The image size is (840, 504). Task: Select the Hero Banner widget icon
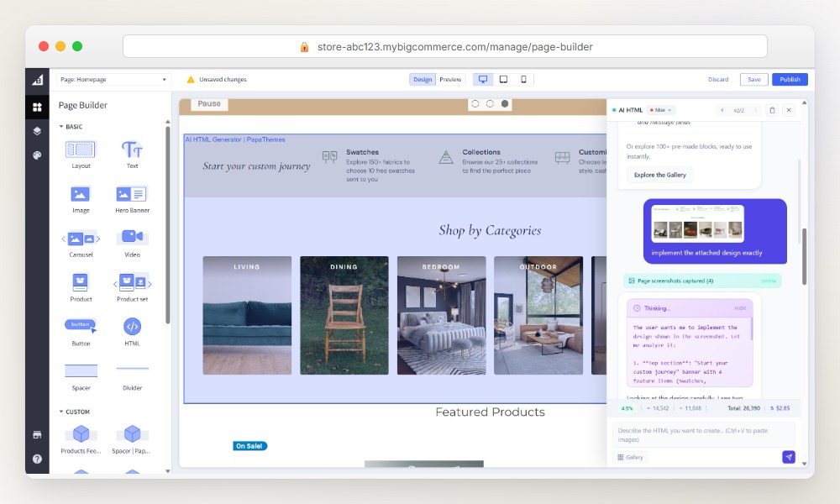click(131, 196)
